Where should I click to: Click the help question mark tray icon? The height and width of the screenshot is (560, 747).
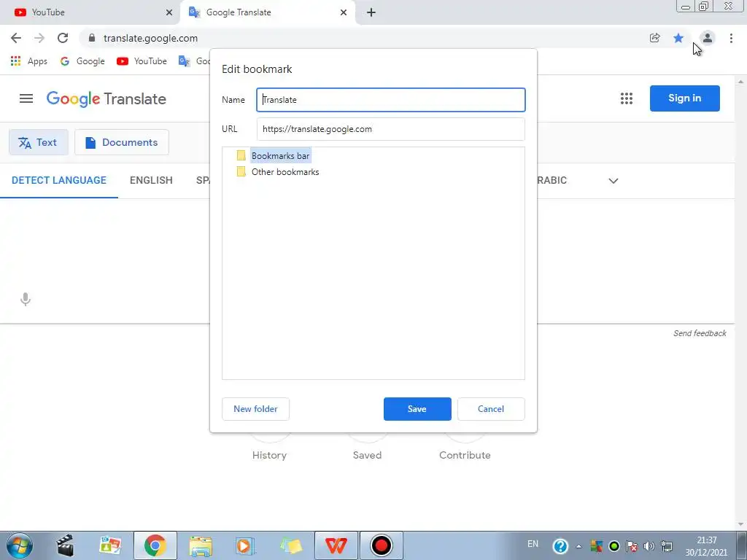click(561, 545)
